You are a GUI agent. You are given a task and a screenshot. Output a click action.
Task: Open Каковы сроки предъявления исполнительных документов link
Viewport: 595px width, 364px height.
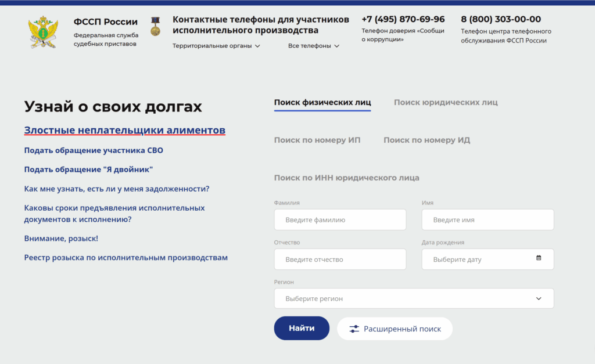(x=114, y=214)
